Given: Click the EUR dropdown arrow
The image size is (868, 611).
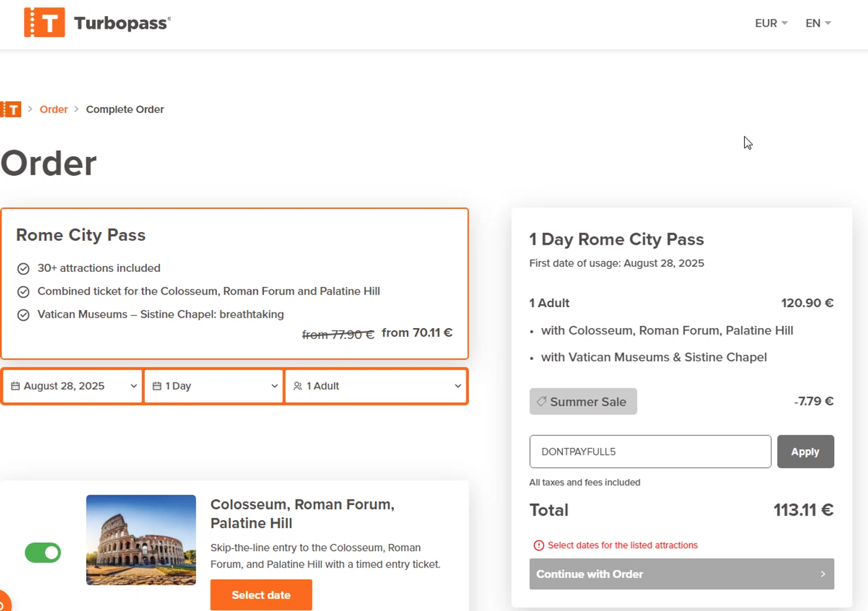Looking at the screenshot, I should 785,23.
